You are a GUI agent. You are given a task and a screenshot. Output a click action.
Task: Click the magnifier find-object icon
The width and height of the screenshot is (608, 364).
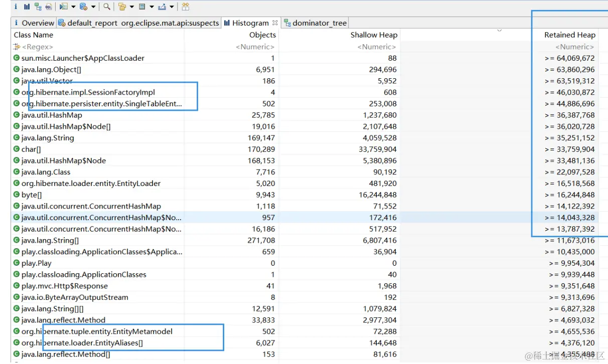click(107, 7)
